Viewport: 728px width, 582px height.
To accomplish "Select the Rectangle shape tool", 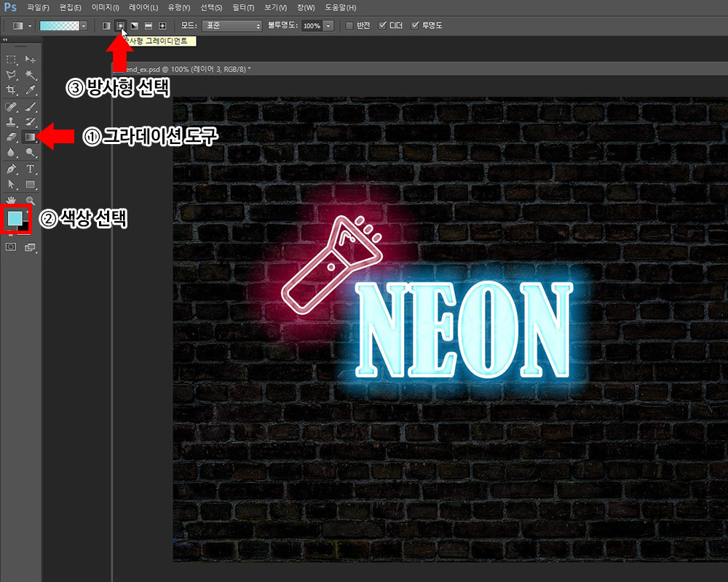I will click(x=30, y=184).
